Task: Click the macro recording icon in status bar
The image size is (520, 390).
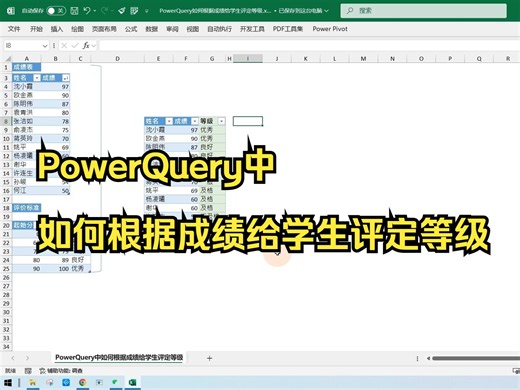Action: [28, 371]
